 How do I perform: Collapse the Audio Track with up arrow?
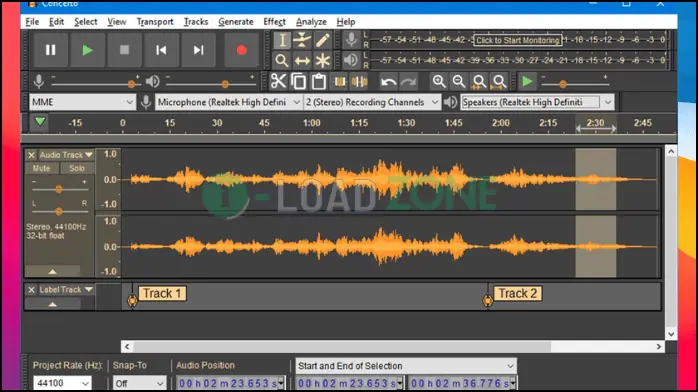(x=53, y=271)
